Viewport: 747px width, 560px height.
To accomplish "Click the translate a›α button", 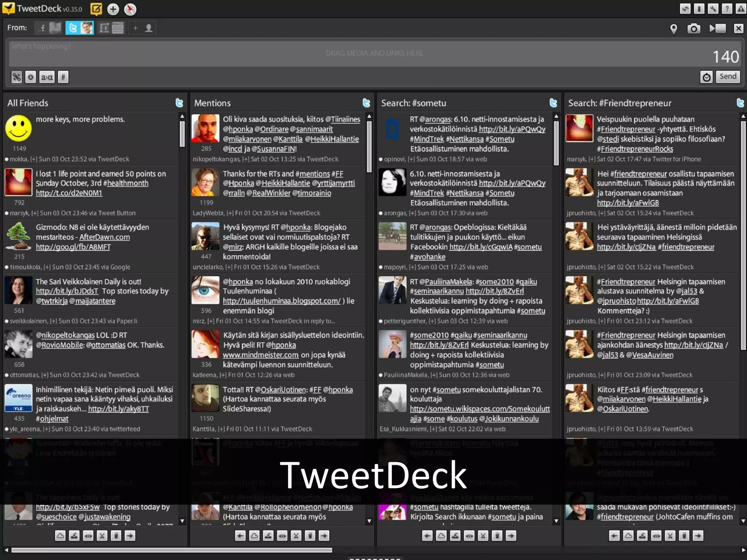I will 47,77.
